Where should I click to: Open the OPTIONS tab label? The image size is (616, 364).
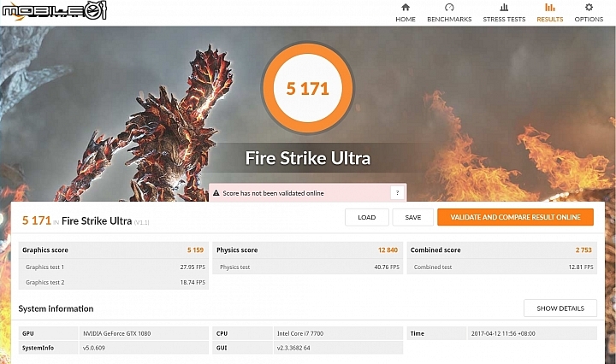(x=589, y=19)
